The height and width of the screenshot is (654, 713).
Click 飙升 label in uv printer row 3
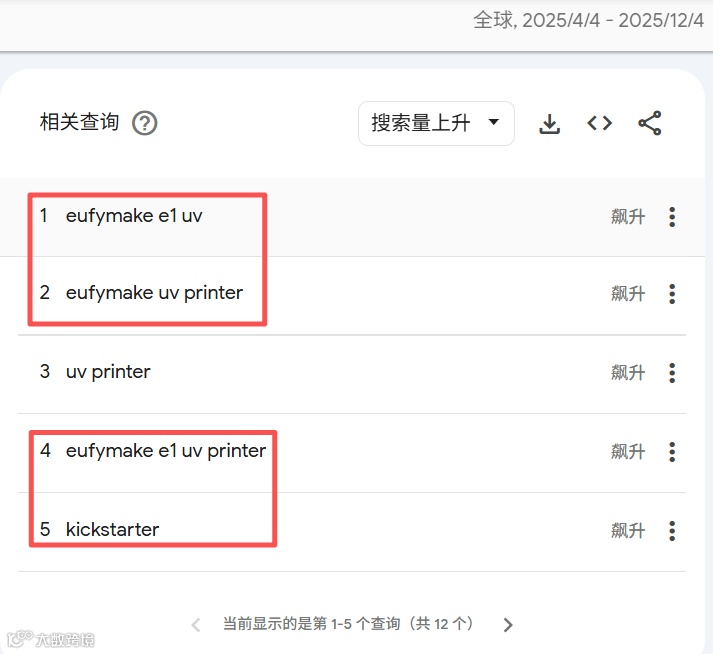(628, 373)
